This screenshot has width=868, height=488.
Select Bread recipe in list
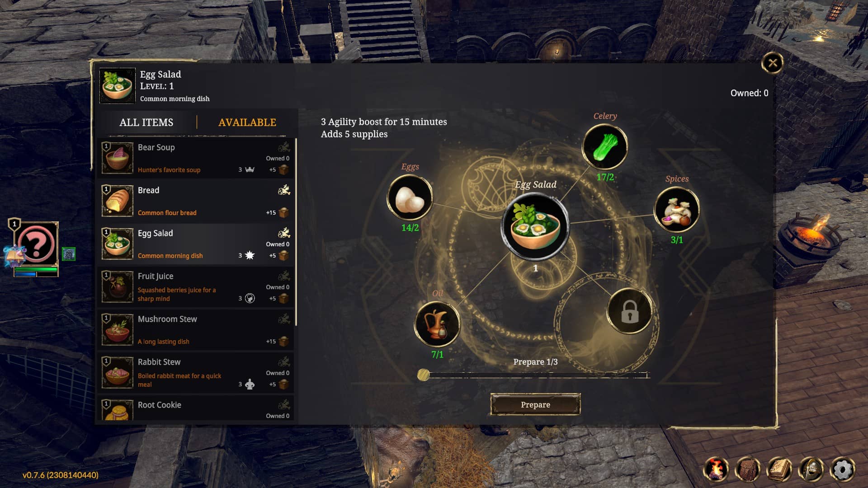[x=196, y=201]
